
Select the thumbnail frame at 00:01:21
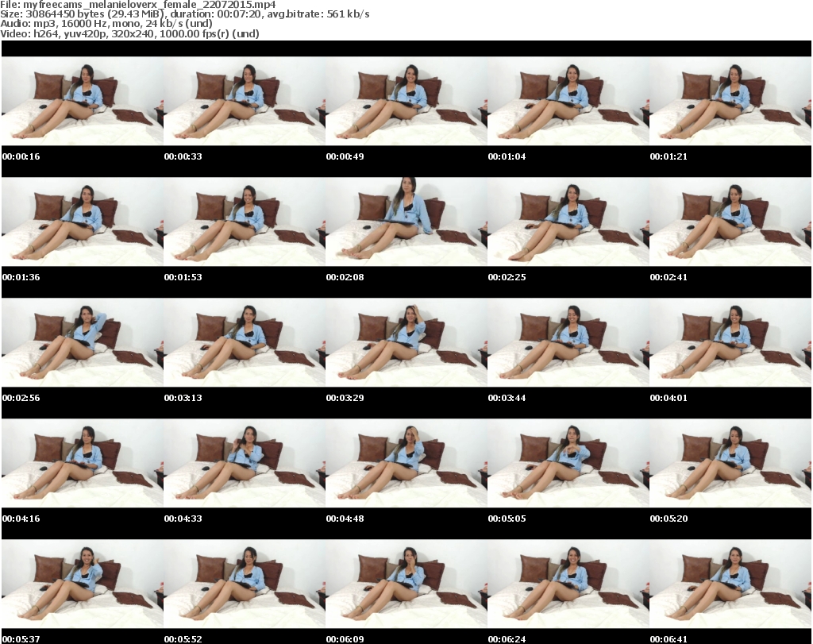(x=730, y=101)
